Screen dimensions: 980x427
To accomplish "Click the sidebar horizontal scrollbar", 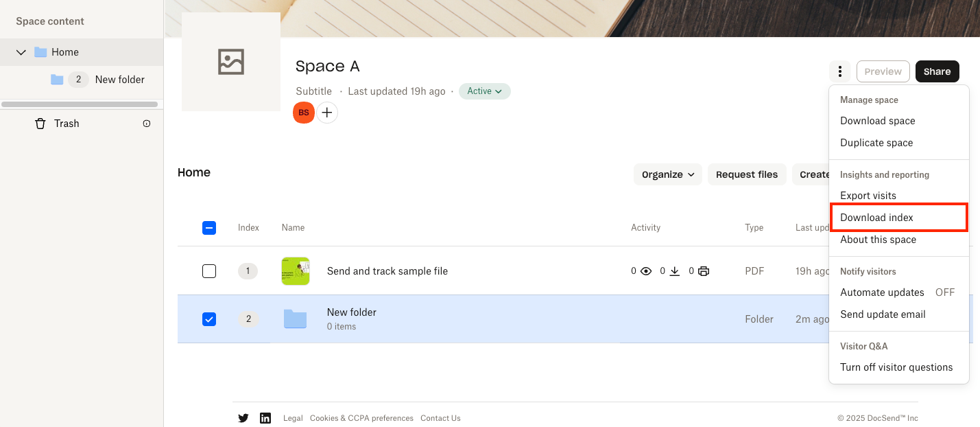I will (80, 104).
